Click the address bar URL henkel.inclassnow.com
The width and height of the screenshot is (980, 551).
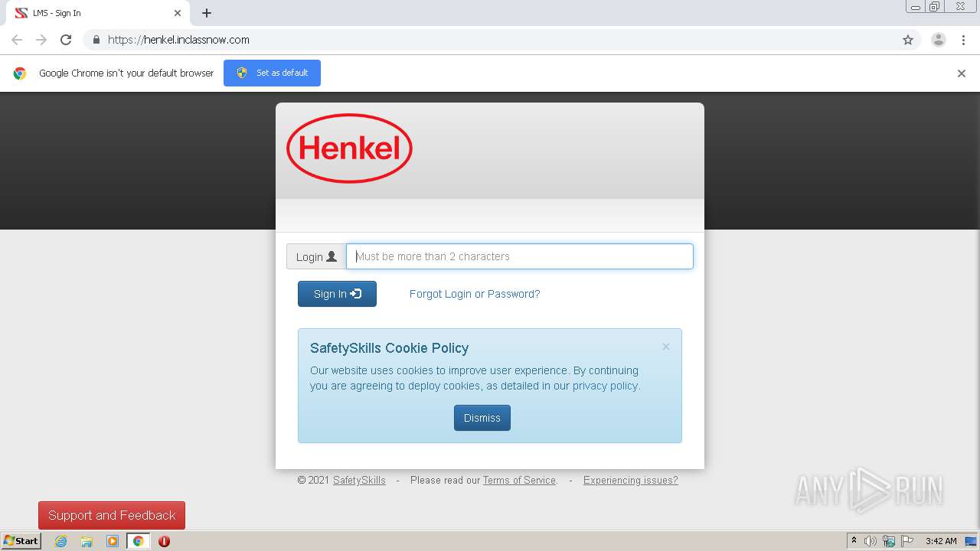[178, 40]
